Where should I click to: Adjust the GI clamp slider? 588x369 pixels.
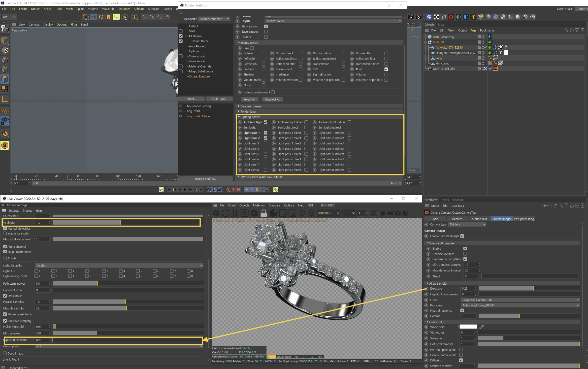[128, 223]
